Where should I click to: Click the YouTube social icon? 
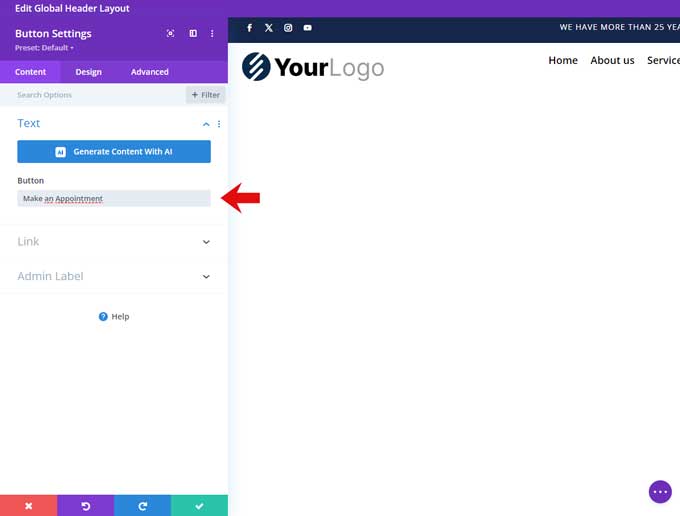[307, 28]
